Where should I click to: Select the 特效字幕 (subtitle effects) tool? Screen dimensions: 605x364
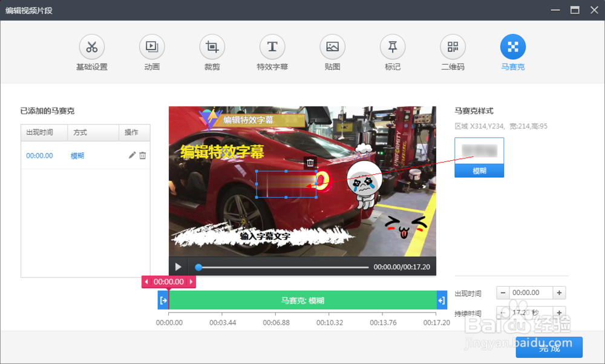click(x=272, y=52)
